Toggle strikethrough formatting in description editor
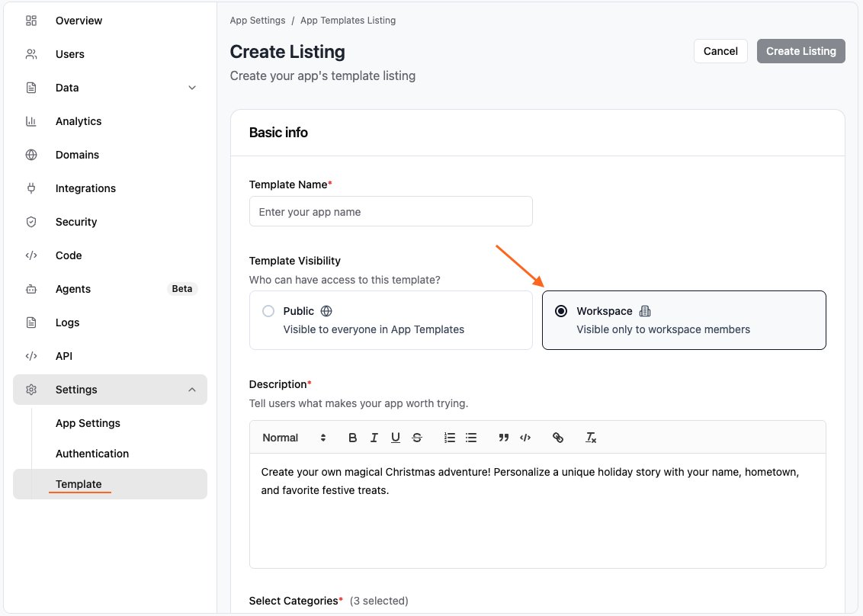The width and height of the screenshot is (863, 616). pyautogui.click(x=417, y=438)
